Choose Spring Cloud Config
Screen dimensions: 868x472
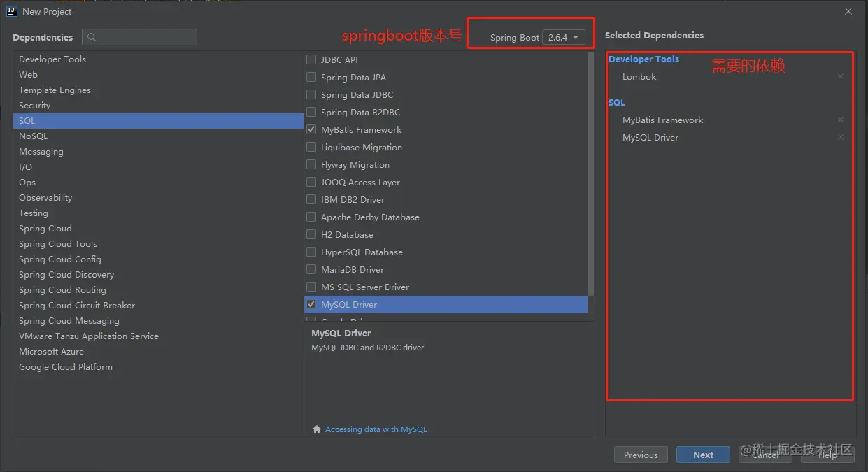point(158,259)
